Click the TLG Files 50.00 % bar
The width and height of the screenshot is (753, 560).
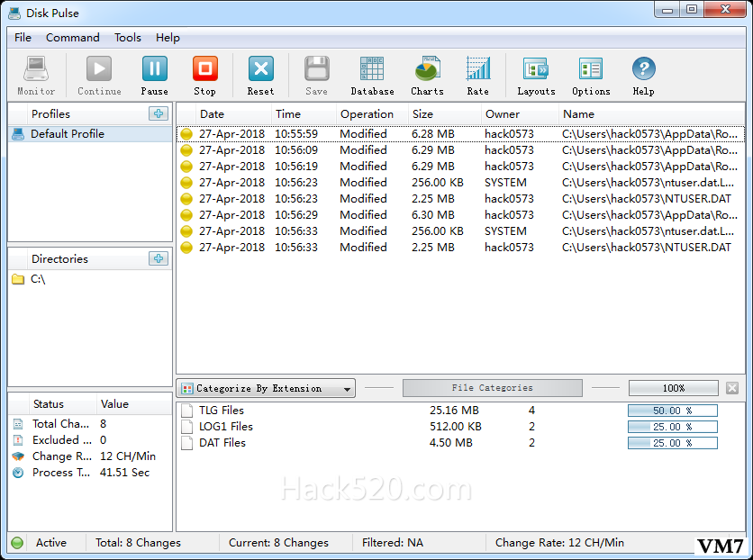click(672, 411)
